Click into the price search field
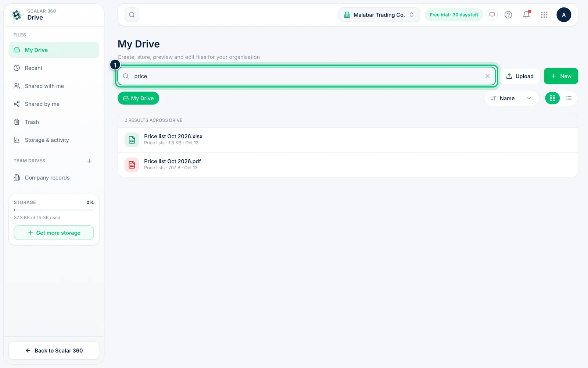Screen dimensions: 588x368 (x=306, y=76)
